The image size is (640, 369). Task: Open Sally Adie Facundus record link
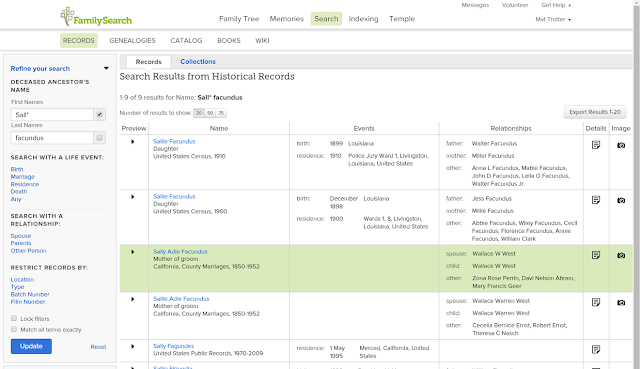coord(180,251)
